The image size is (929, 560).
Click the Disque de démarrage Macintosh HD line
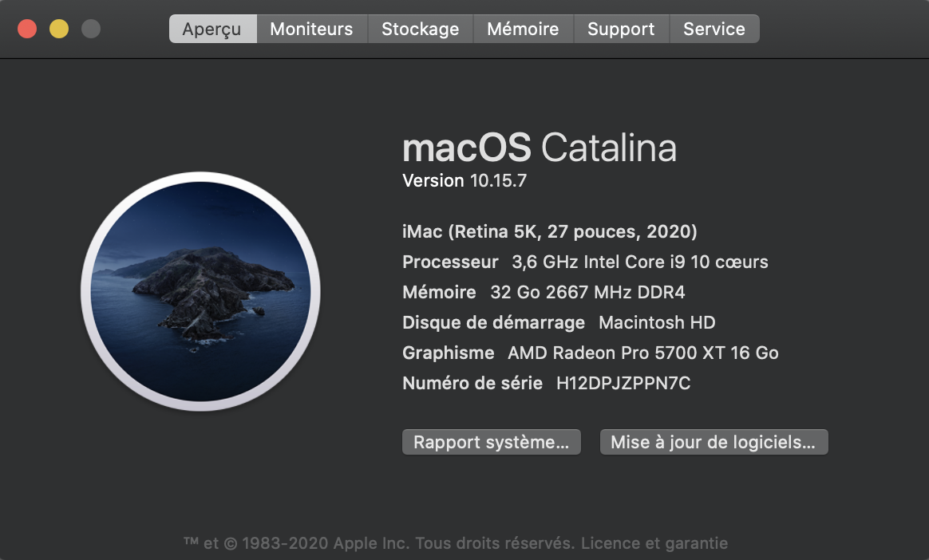click(x=559, y=322)
